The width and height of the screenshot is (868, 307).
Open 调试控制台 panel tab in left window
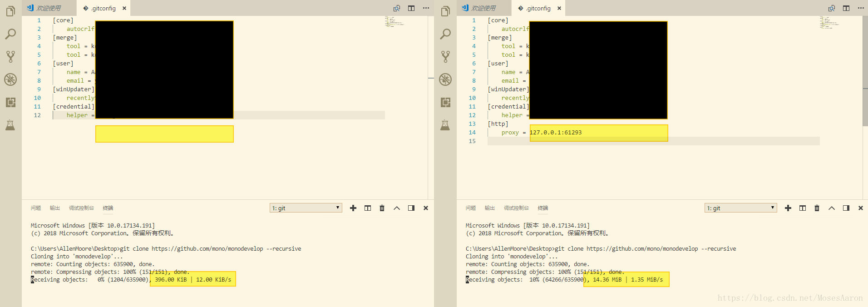[x=81, y=208]
